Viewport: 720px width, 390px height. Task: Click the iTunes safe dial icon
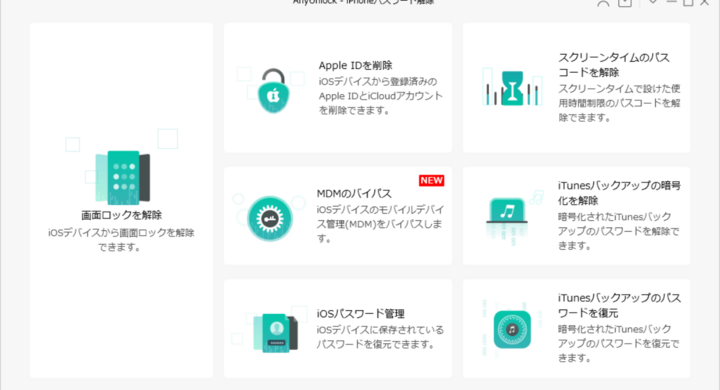[x=512, y=329]
